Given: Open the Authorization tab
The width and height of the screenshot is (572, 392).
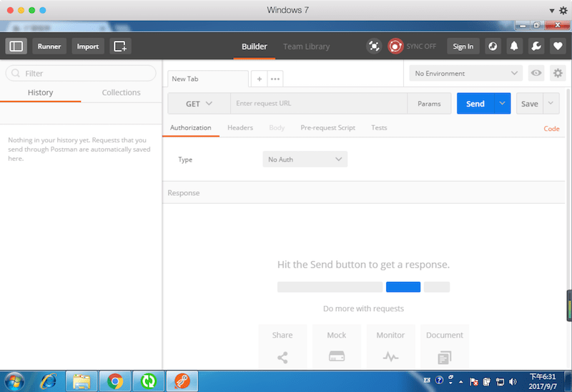Looking at the screenshot, I should pyautogui.click(x=190, y=128).
